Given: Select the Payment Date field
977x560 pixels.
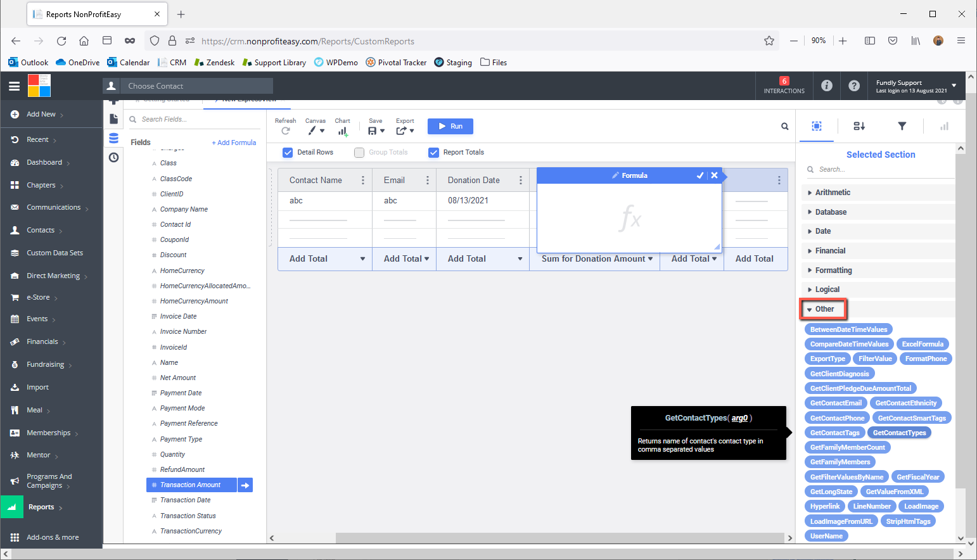Looking at the screenshot, I should [181, 393].
